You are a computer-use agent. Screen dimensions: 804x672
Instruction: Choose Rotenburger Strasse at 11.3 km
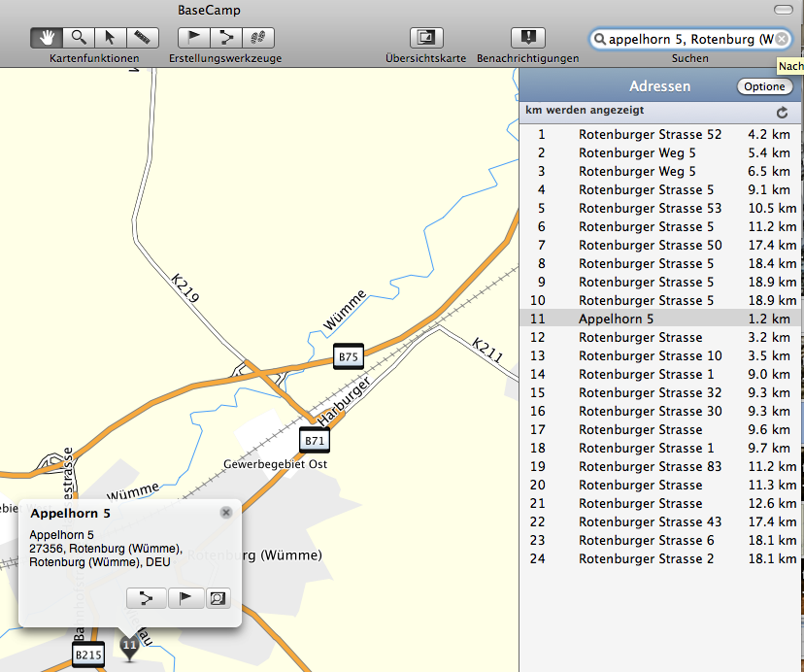click(660, 486)
